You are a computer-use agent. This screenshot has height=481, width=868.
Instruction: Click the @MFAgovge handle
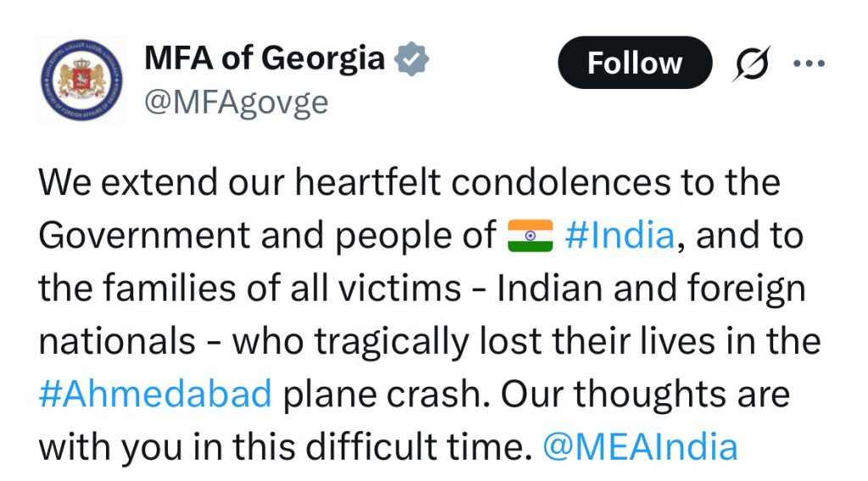236,102
